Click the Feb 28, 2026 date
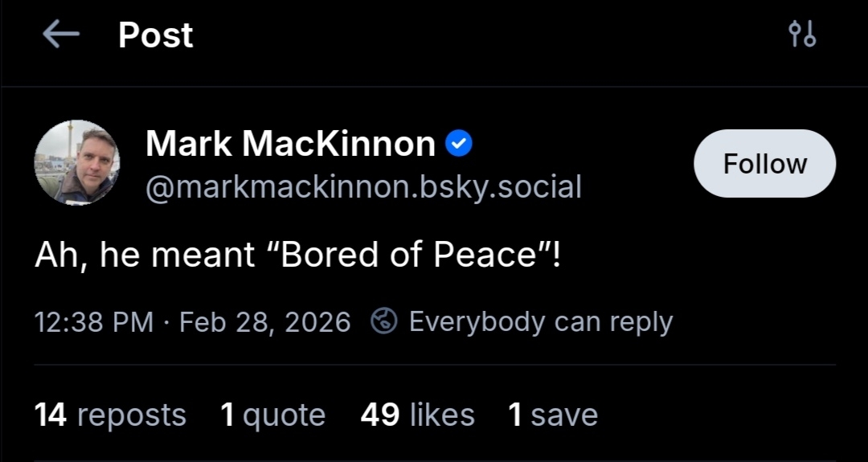Image resolution: width=868 pixels, height=462 pixels. tap(265, 322)
